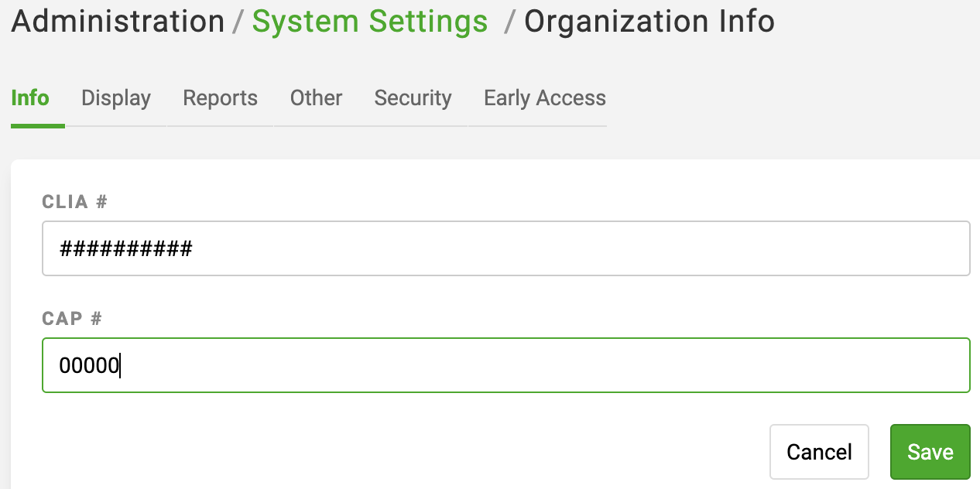The height and width of the screenshot is (489, 980).
Task: Go to the Security tab
Action: tap(413, 98)
